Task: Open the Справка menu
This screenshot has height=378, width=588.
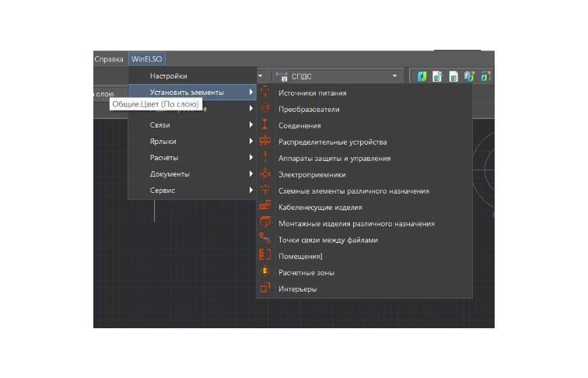Action: click(109, 59)
